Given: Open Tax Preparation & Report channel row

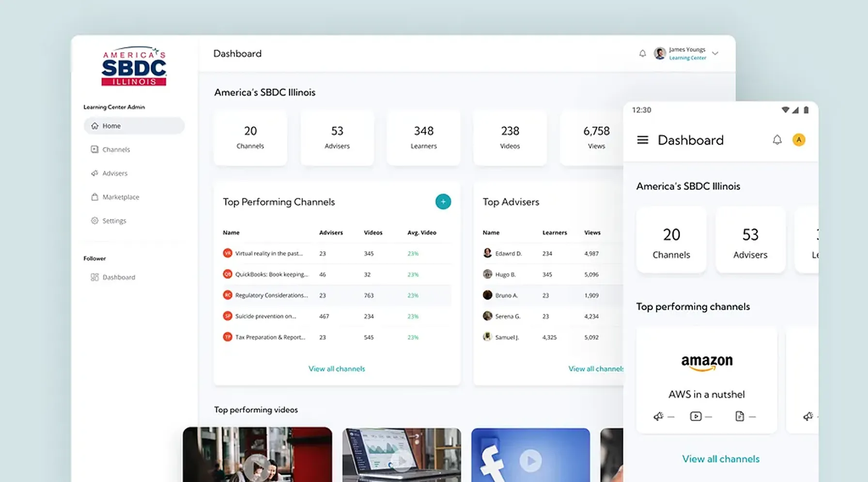Looking at the screenshot, I should 337,337.
